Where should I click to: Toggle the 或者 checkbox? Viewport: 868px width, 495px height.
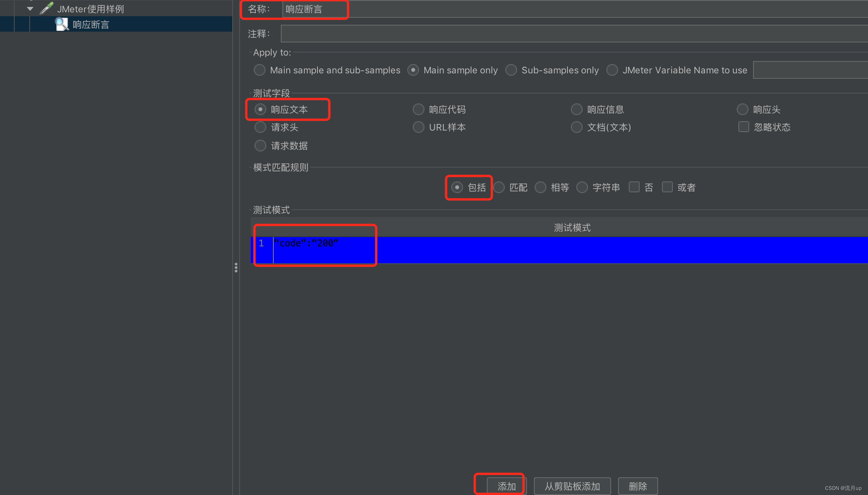point(667,187)
